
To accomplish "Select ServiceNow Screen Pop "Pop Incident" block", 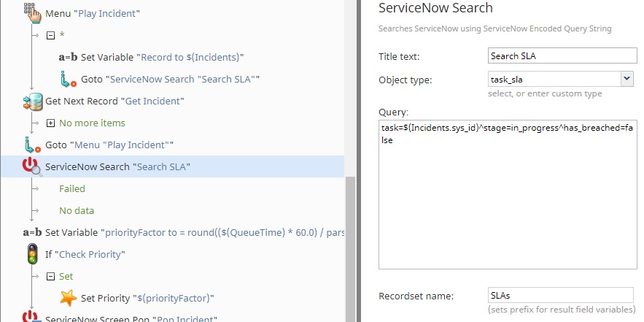I will (x=131, y=319).
